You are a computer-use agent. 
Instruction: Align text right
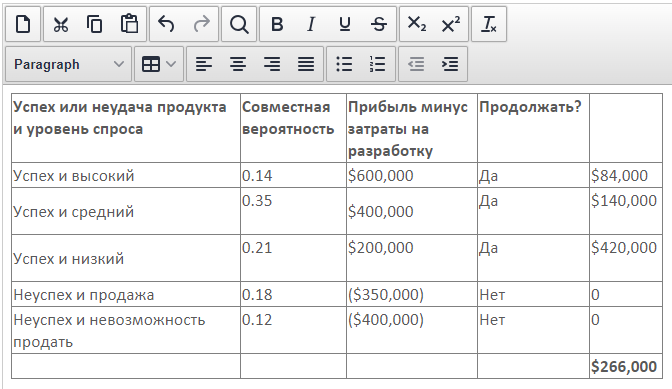(x=272, y=64)
